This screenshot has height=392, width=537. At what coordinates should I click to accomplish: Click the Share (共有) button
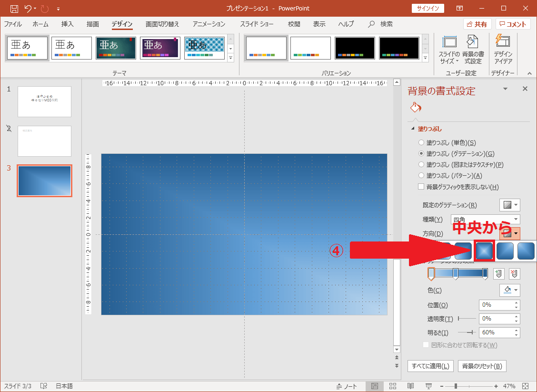click(x=477, y=24)
